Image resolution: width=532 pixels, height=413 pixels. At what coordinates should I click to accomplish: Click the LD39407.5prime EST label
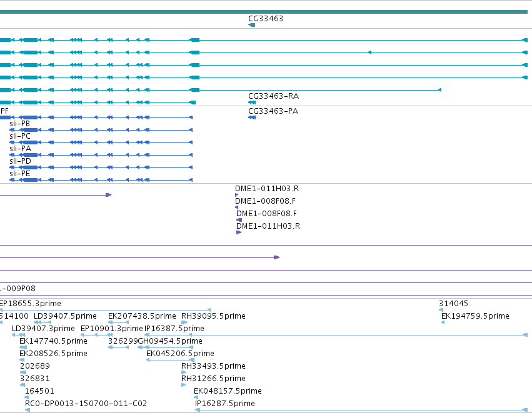(x=65, y=316)
